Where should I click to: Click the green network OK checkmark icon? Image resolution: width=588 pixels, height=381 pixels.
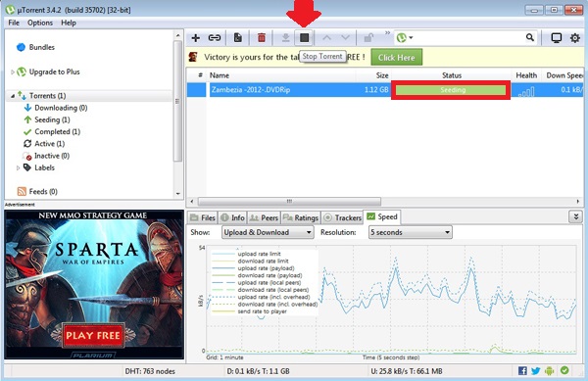564,370
